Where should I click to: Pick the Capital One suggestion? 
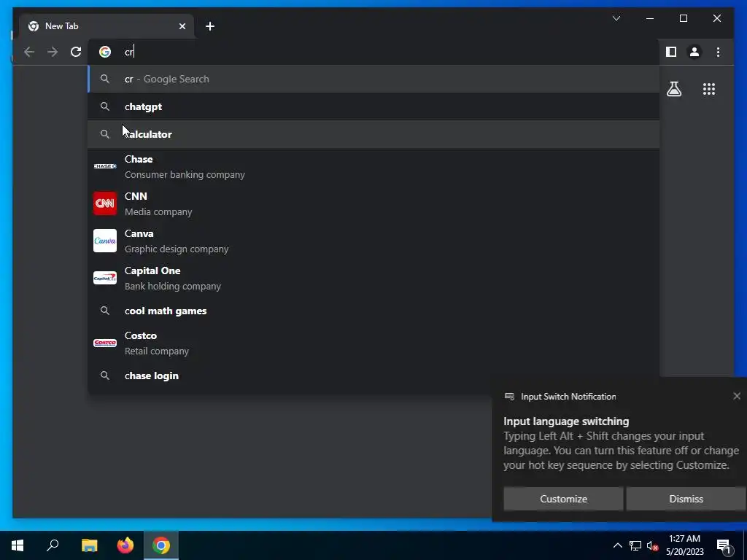pyautogui.click(x=373, y=278)
